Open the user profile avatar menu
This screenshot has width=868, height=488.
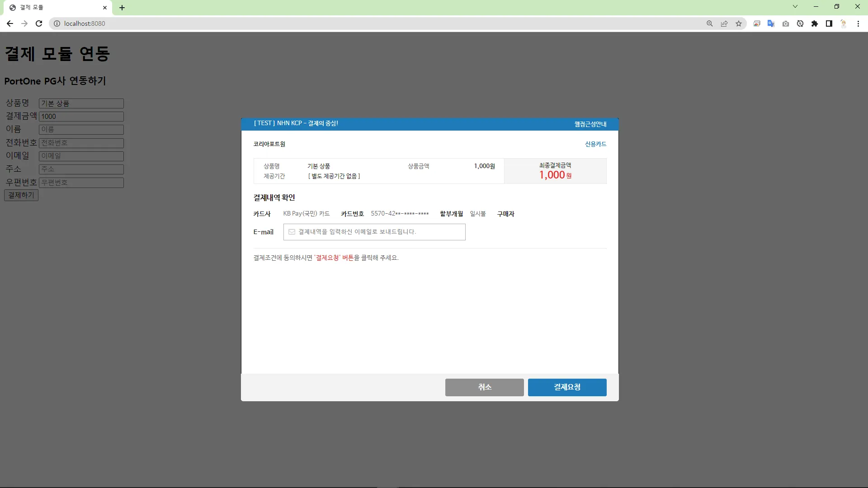coord(844,23)
